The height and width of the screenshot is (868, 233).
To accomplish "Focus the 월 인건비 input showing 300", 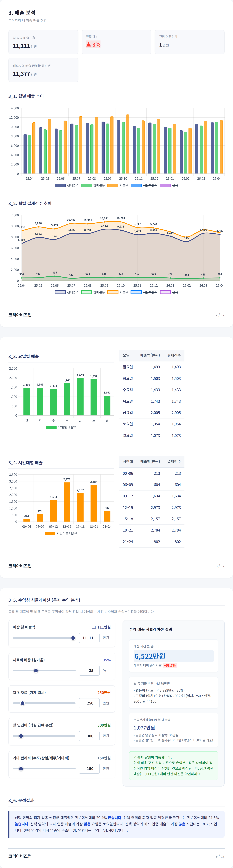I will pos(89,736).
